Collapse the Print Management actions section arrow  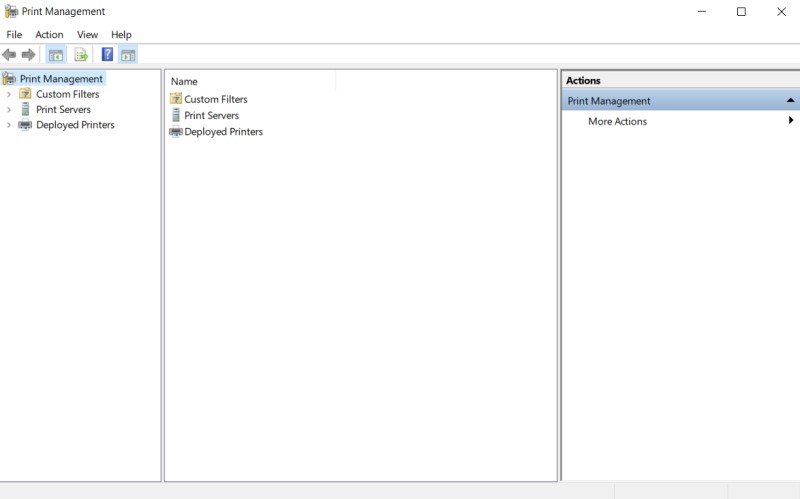pos(790,100)
